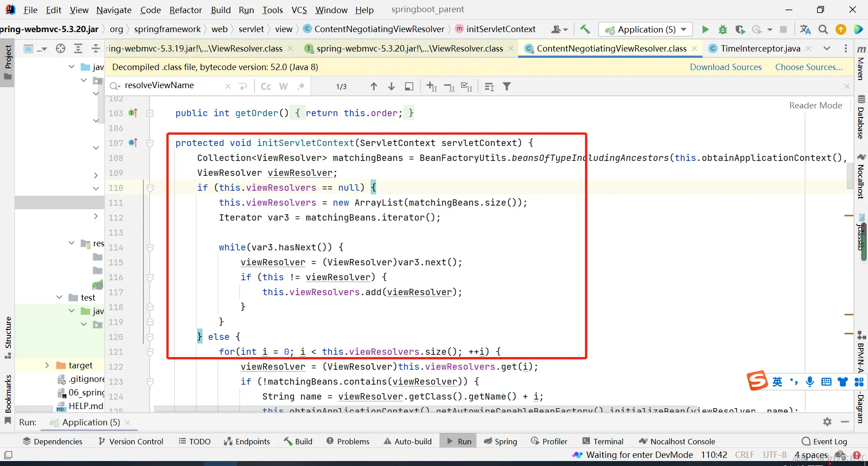Toggle whole Words (W) search option
The height and width of the screenshot is (466, 868).
pos(283,86)
